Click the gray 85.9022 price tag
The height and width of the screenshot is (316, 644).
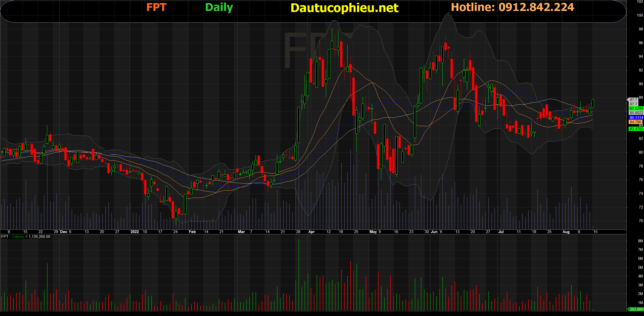pos(636,113)
